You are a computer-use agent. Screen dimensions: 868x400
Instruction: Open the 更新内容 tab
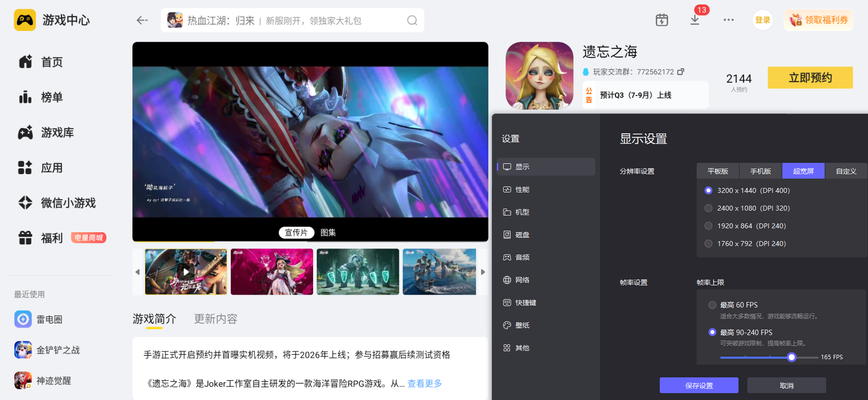click(216, 319)
